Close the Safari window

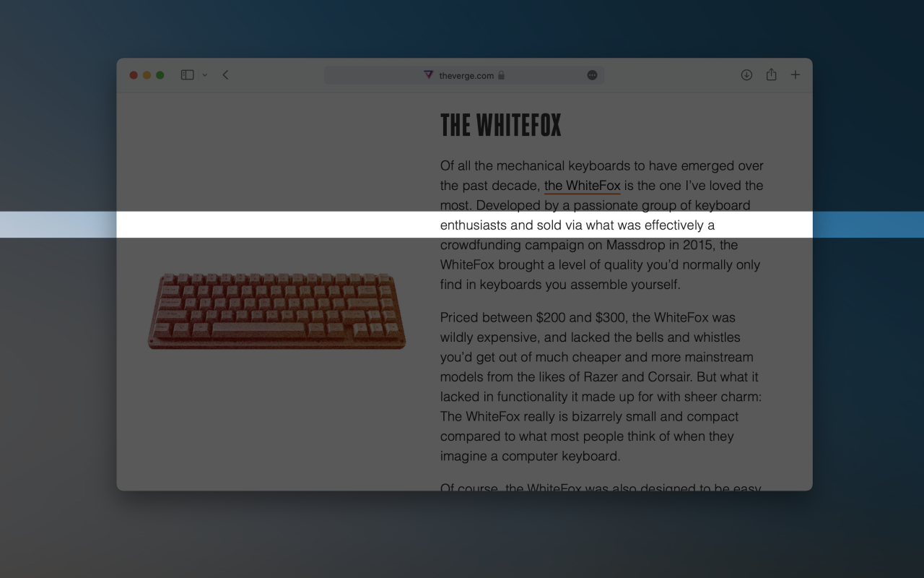click(x=134, y=75)
